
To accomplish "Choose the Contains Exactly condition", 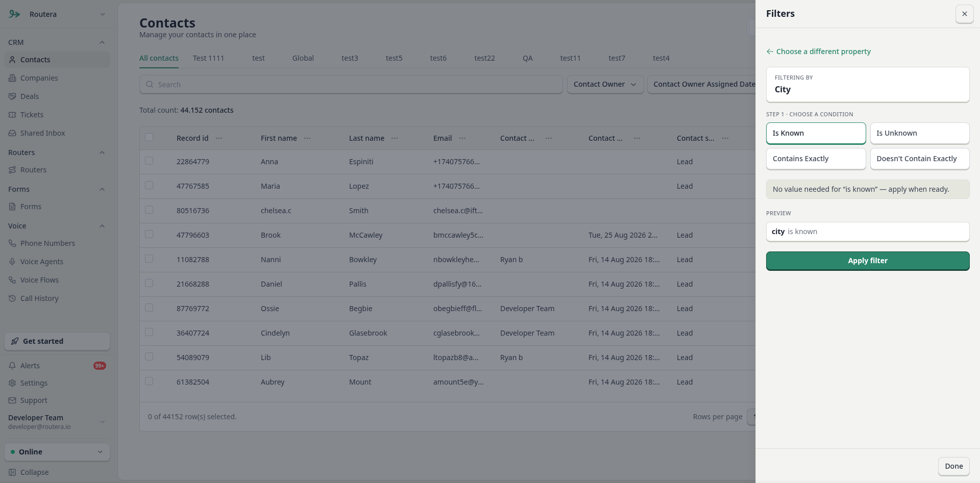I will pos(816,159).
